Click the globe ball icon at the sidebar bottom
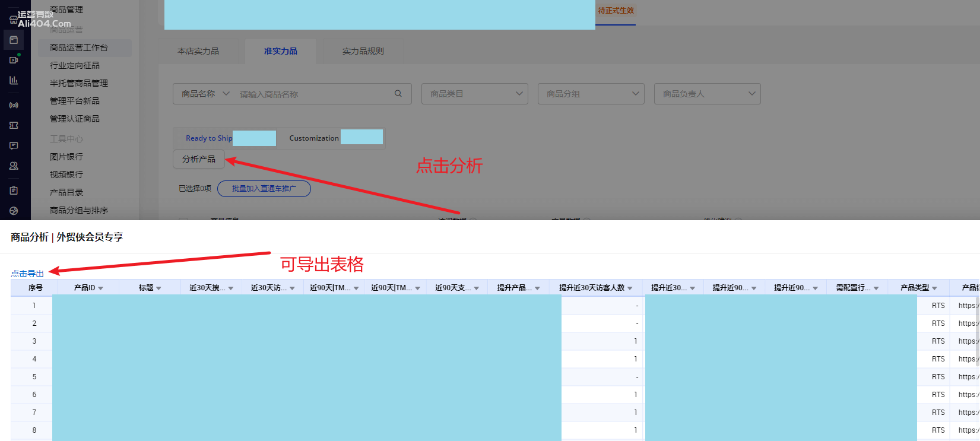 tap(14, 211)
